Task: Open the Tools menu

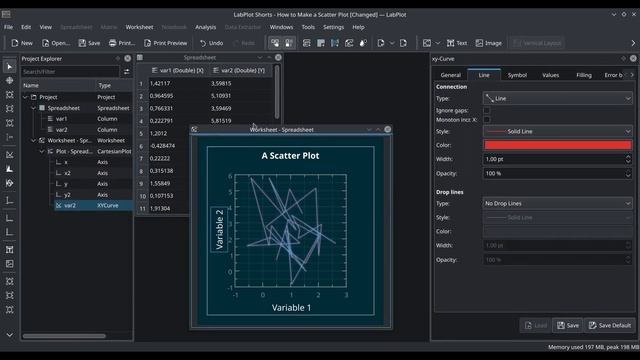Action: tap(308, 27)
